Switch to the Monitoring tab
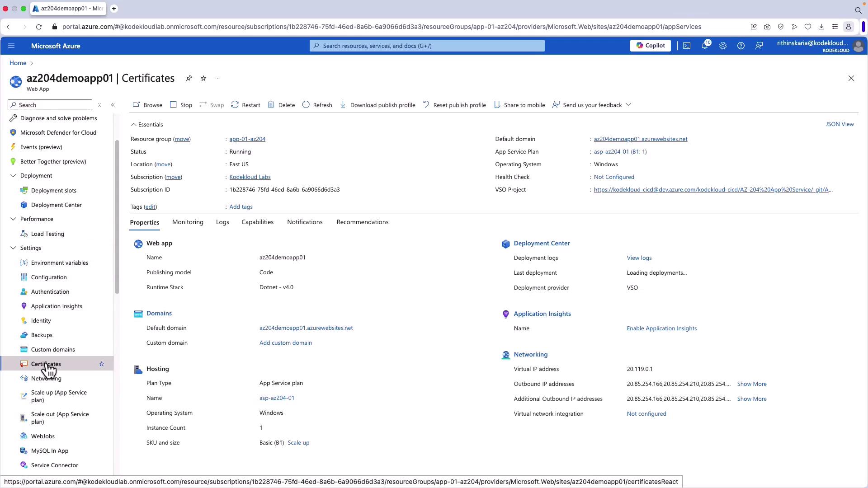Viewport: 868px width, 488px height. (188, 222)
